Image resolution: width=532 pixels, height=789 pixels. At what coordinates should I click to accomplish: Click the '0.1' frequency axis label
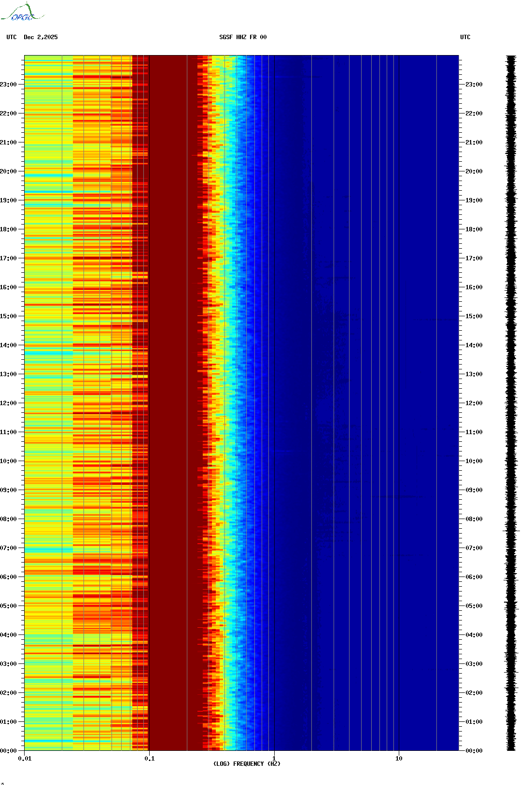tap(150, 759)
